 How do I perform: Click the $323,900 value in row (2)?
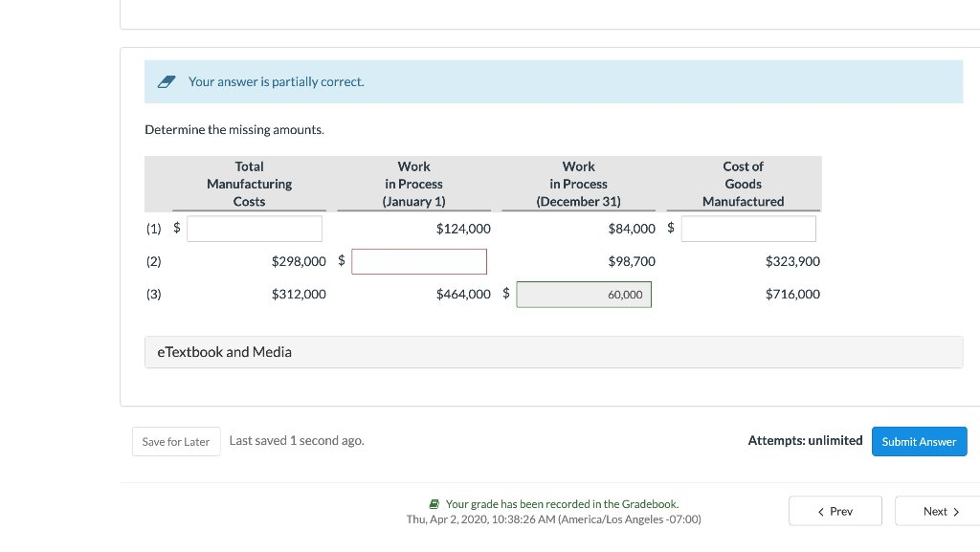click(x=792, y=261)
